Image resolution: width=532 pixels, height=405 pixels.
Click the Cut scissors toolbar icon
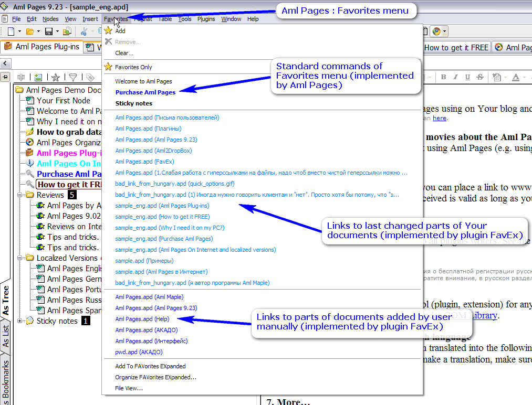pyautogui.click(x=84, y=31)
